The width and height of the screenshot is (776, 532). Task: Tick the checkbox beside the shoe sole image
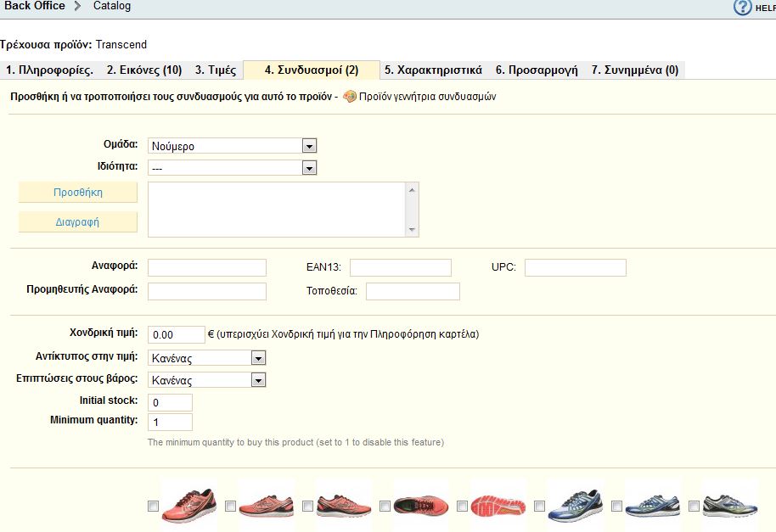point(462,506)
